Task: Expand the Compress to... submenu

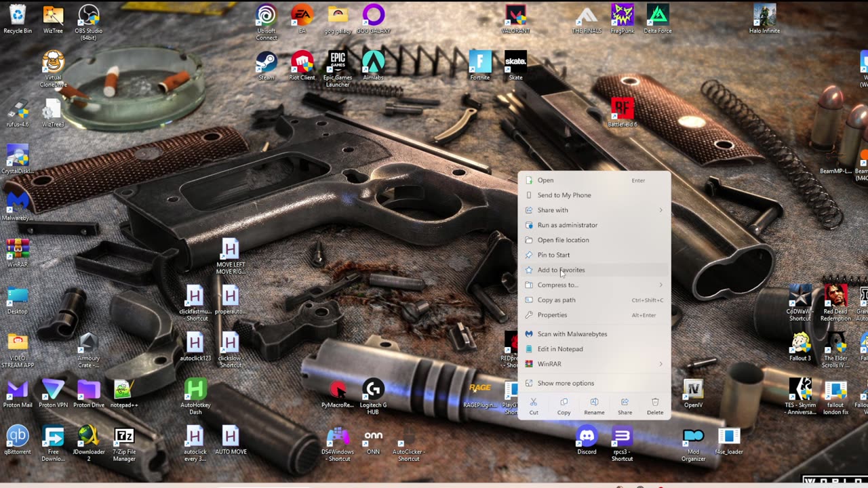Action: pos(594,285)
